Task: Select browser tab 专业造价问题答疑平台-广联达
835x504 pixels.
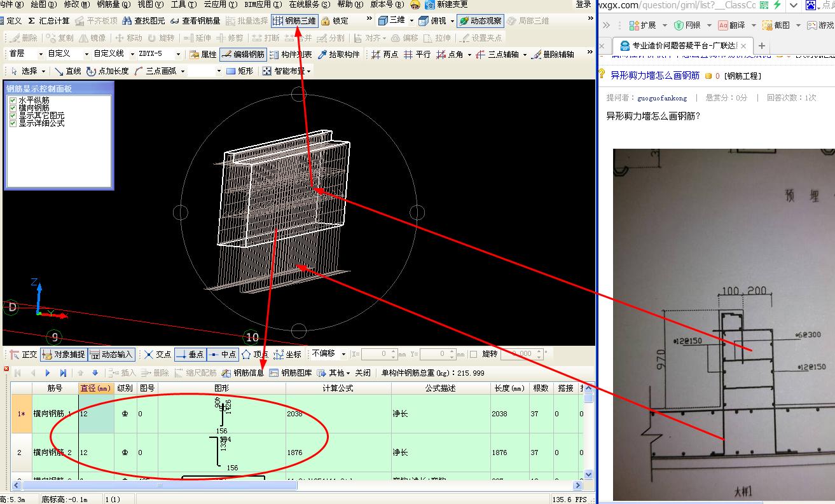Action: (x=683, y=46)
